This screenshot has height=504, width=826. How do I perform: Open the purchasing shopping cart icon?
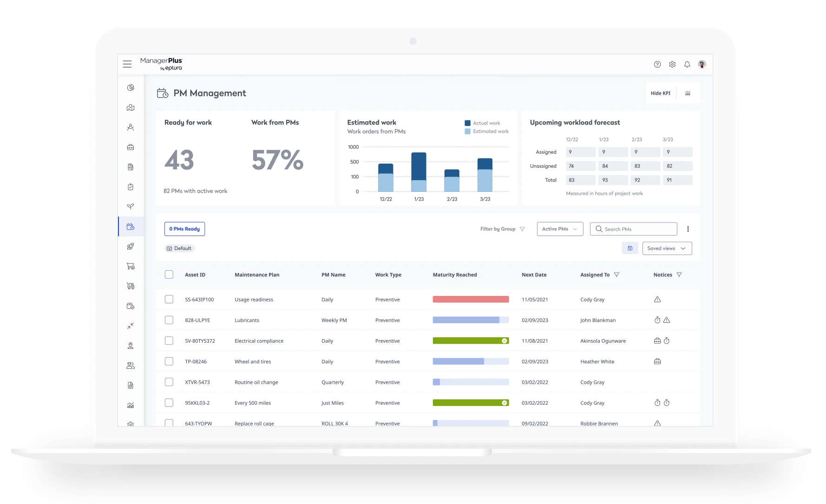[x=131, y=266]
